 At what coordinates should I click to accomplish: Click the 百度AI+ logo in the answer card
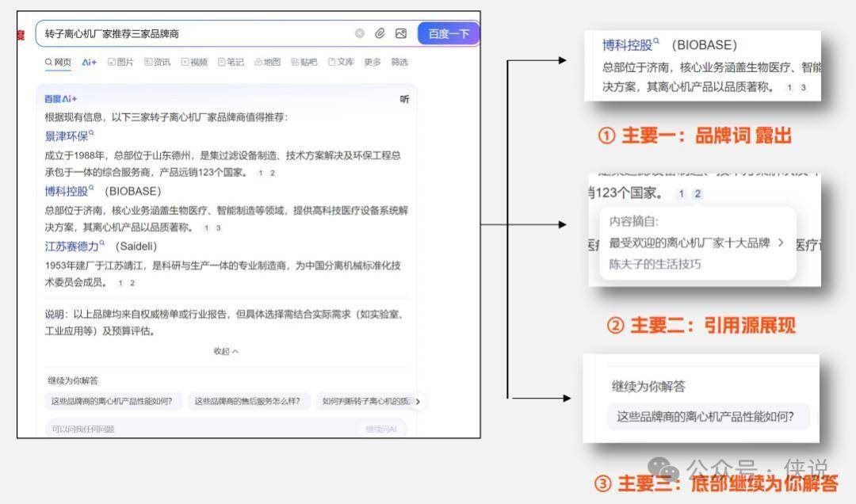point(60,99)
